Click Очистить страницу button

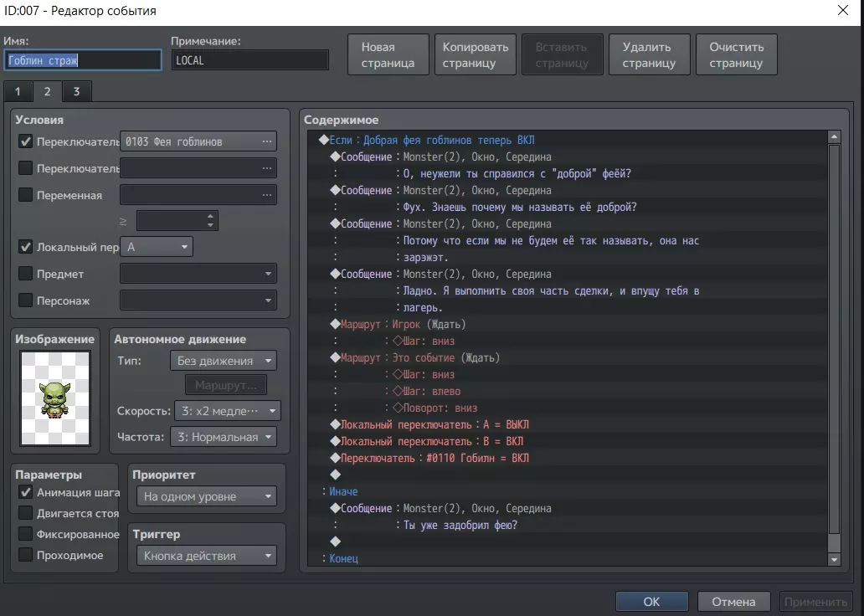pyautogui.click(x=736, y=54)
